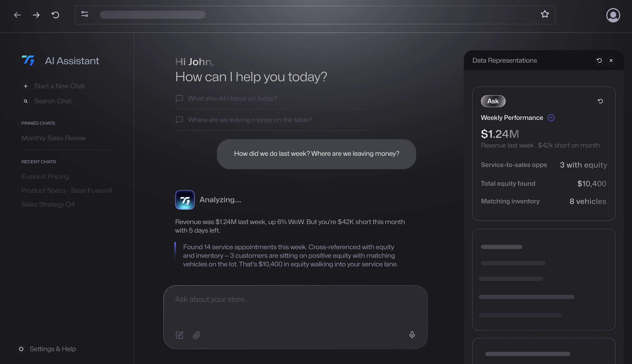The height and width of the screenshot is (364, 632).
Task: Click the Analyzing.... status label
Action: (x=220, y=200)
